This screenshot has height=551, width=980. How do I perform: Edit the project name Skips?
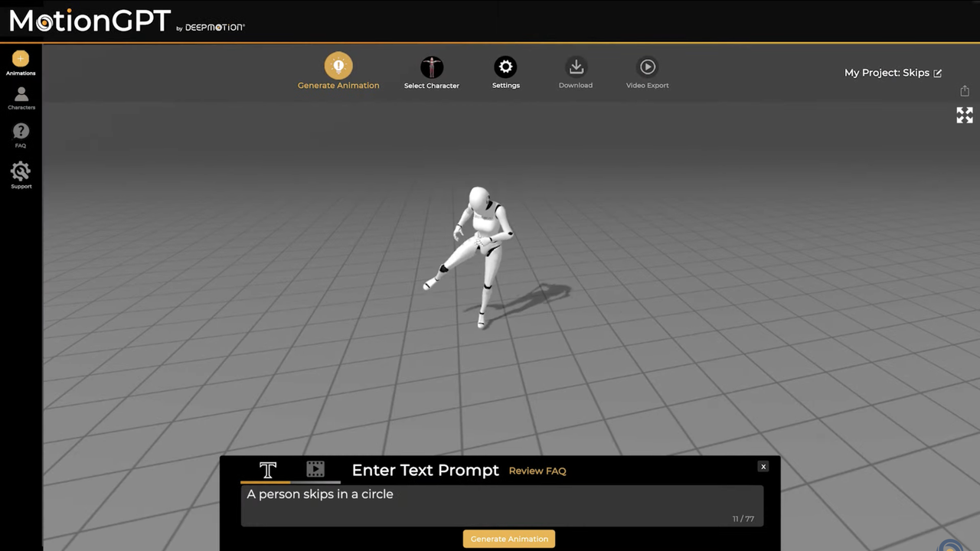tap(938, 73)
